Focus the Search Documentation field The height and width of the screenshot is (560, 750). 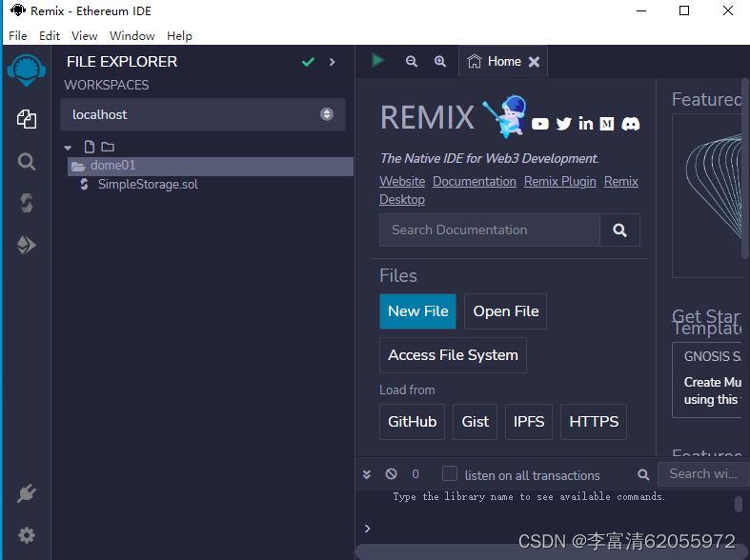pyautogui.click(x=489, y=230)
